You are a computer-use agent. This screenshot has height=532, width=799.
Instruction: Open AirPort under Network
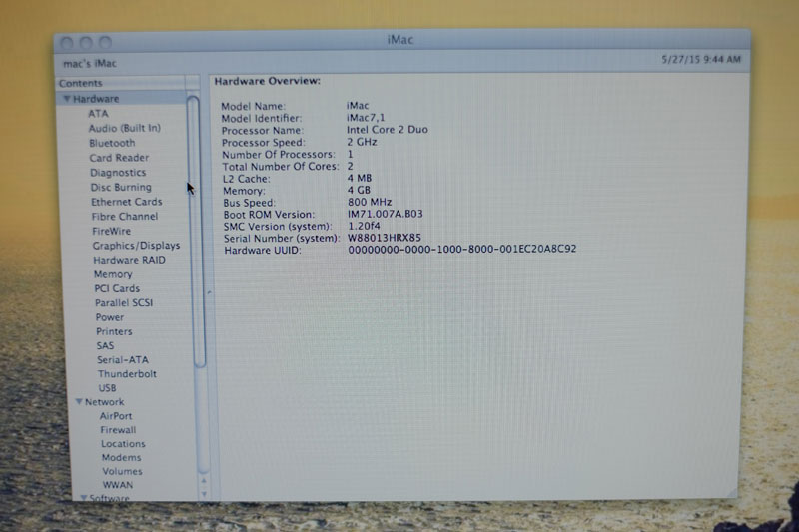coord(116,416)
